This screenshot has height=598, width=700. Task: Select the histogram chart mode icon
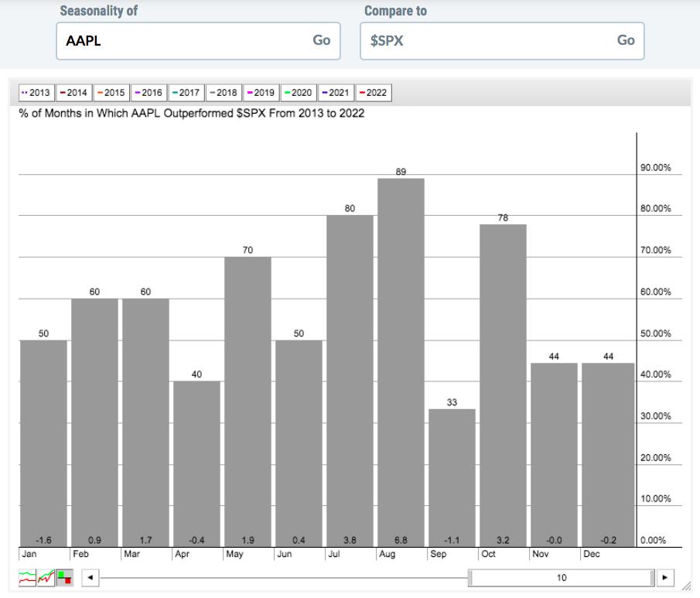[64, 577]
